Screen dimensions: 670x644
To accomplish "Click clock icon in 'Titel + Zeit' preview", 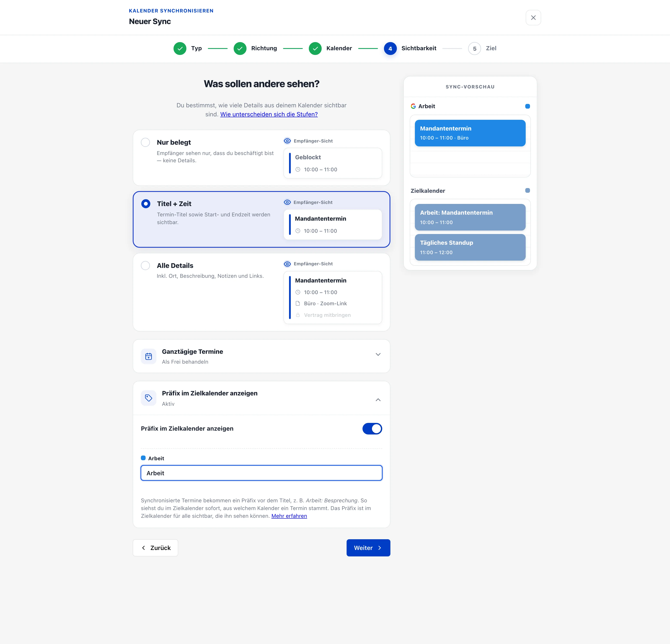I will pyautogui.click(x=298, y=231).
